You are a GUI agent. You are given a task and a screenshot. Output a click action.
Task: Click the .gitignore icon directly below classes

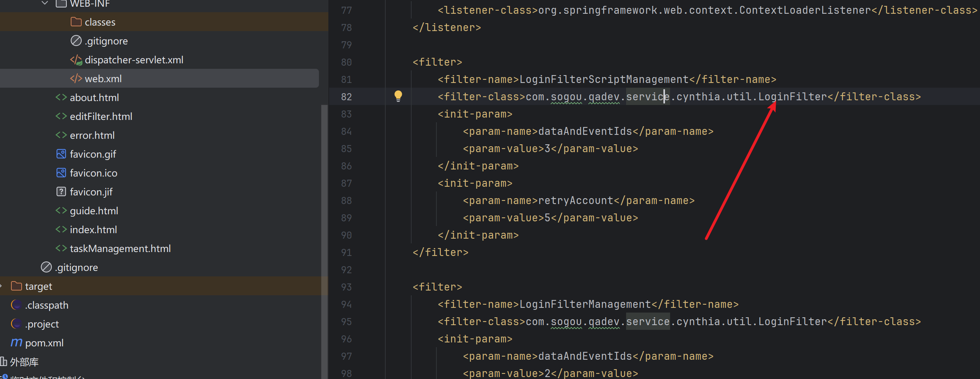pos(76,40)
